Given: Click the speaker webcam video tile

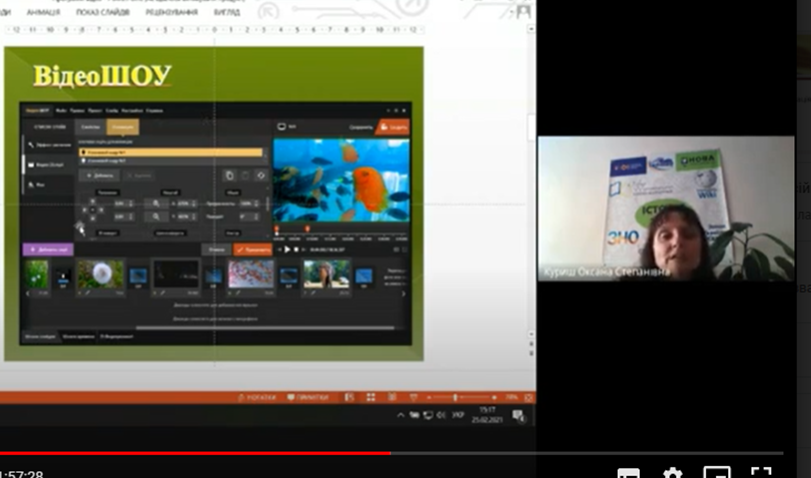Looking at the screenshot, I should [666, 208].
